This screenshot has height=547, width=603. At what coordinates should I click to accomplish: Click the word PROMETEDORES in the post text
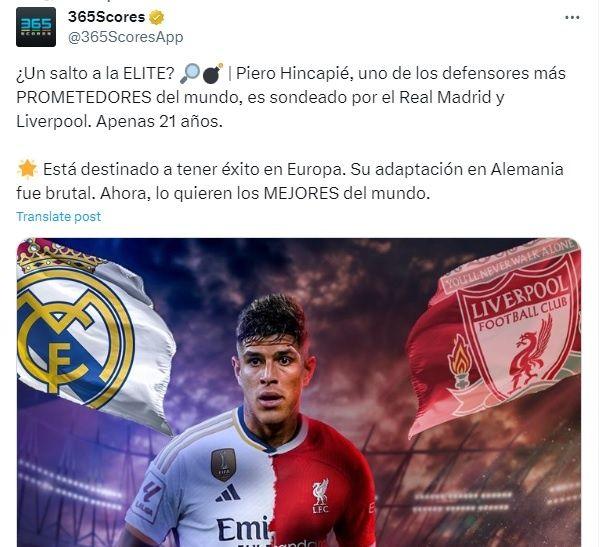pyautogui.click(x=84, y=97)
